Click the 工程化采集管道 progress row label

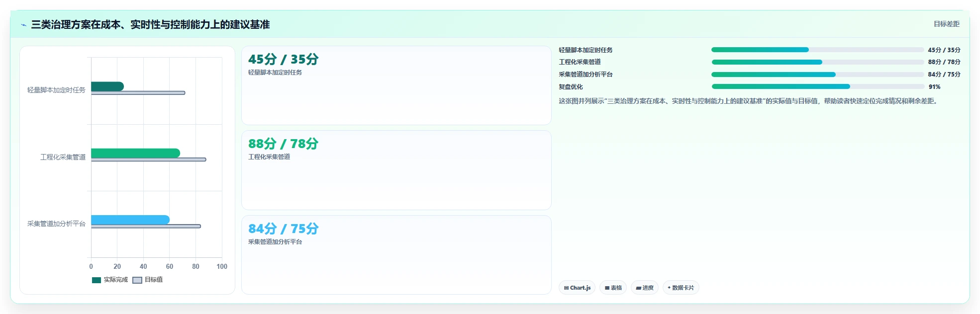[580, 62]
